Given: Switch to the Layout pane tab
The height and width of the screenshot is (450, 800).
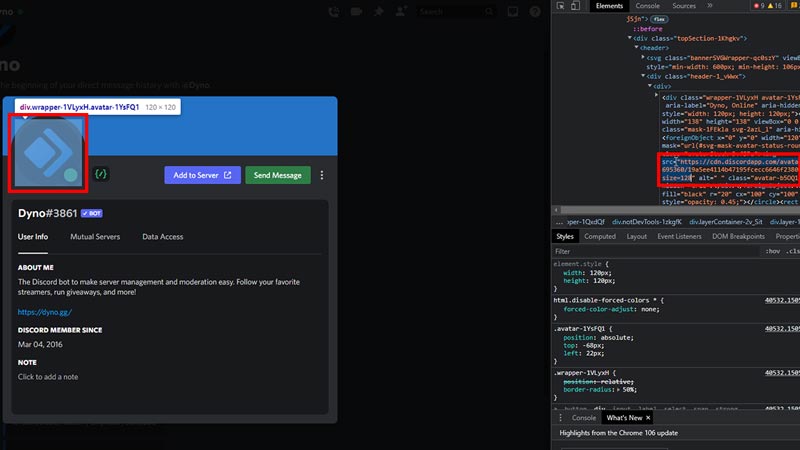Looking at the screenshot, I should tap(636, 236).
